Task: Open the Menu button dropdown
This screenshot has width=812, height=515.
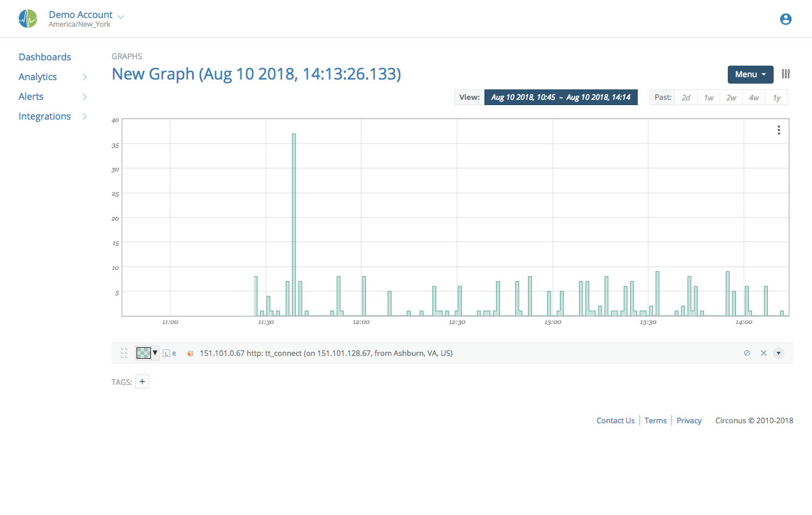Action: click(x=750, y=74)
